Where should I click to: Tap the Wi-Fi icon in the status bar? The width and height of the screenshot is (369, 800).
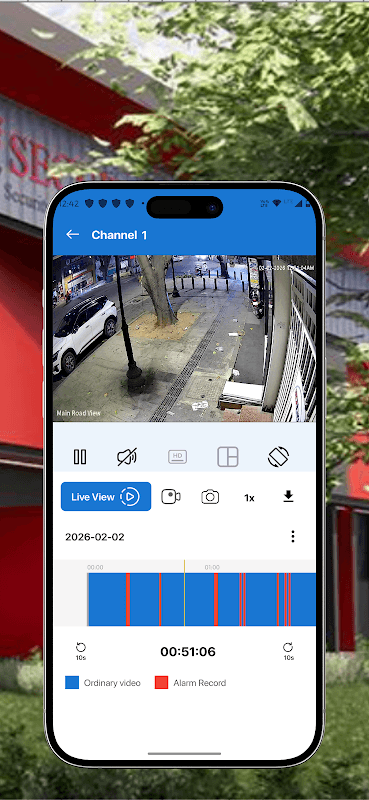tap(277, 203)
